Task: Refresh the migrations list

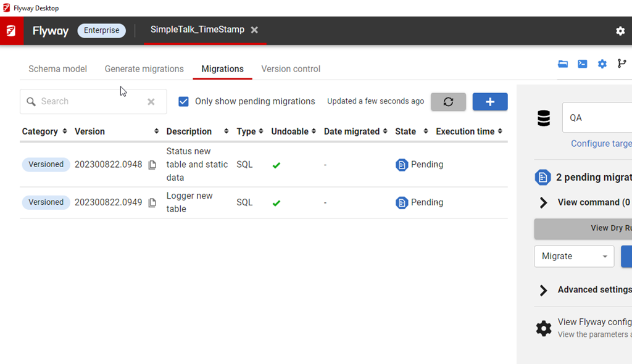Action: pos(448,102)
